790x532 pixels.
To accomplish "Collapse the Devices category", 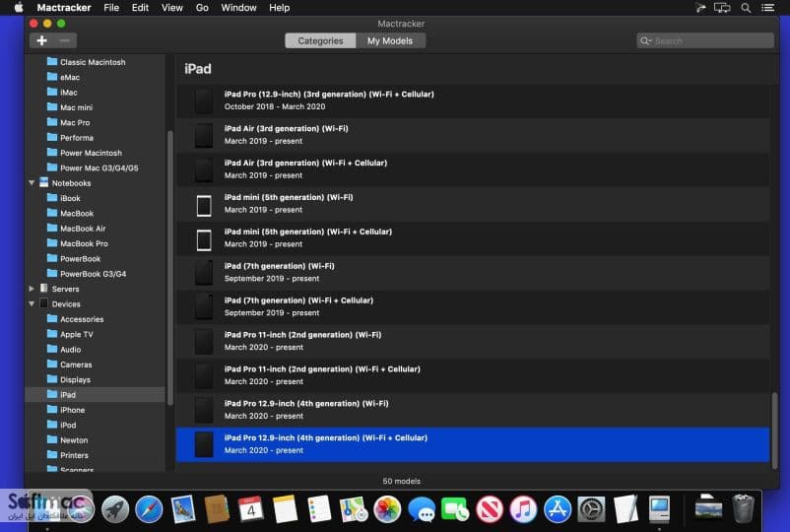I will (32, 303).
